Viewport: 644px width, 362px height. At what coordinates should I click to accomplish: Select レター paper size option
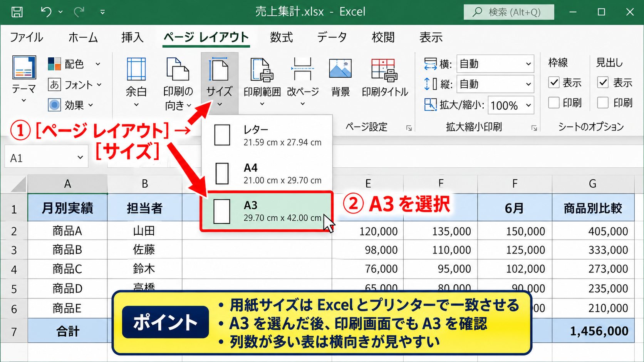pos(267,135)
